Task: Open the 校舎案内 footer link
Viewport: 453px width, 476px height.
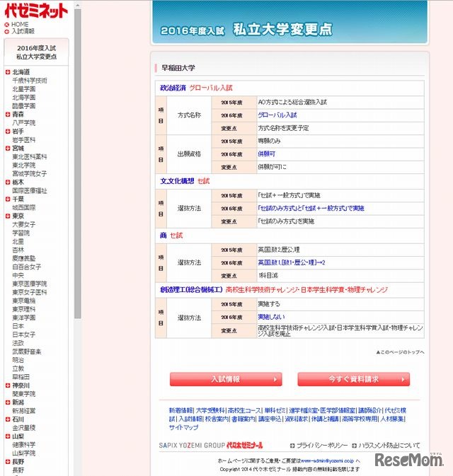Action: [217, 419]
